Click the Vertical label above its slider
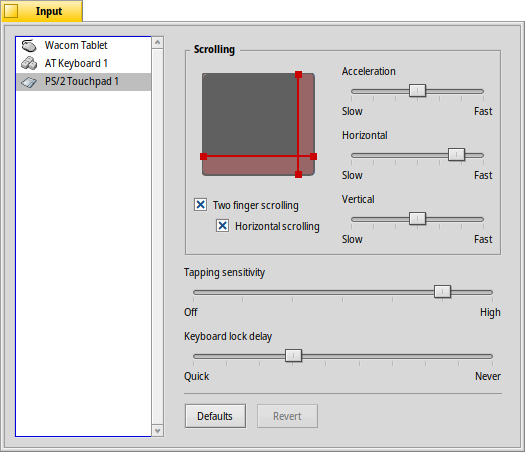525x452 pixels. pos(358,199)
